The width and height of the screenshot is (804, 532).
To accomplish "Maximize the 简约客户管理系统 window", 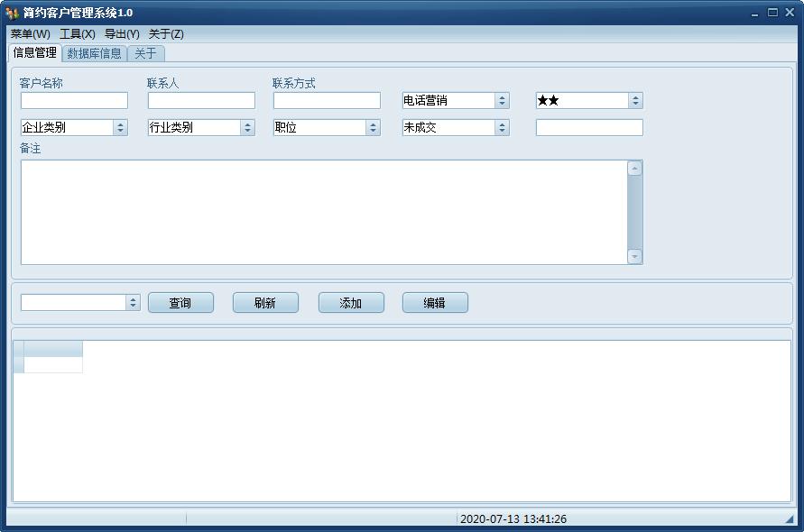I will coord(772,13).
